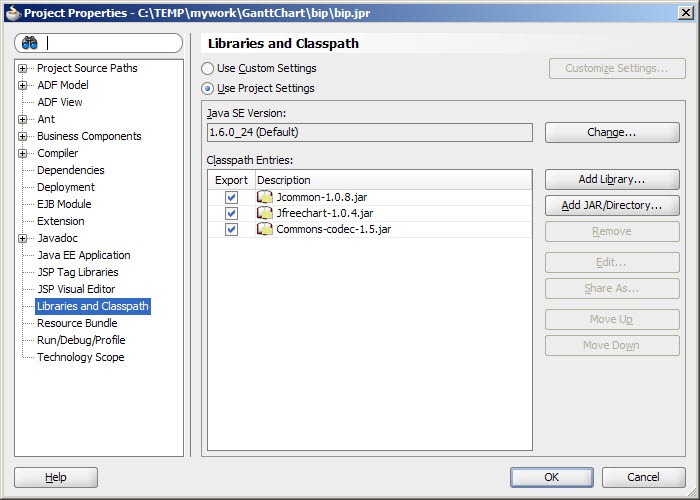
Task: Select Use Custom Settings radio button
Action: tap(208, 68)
